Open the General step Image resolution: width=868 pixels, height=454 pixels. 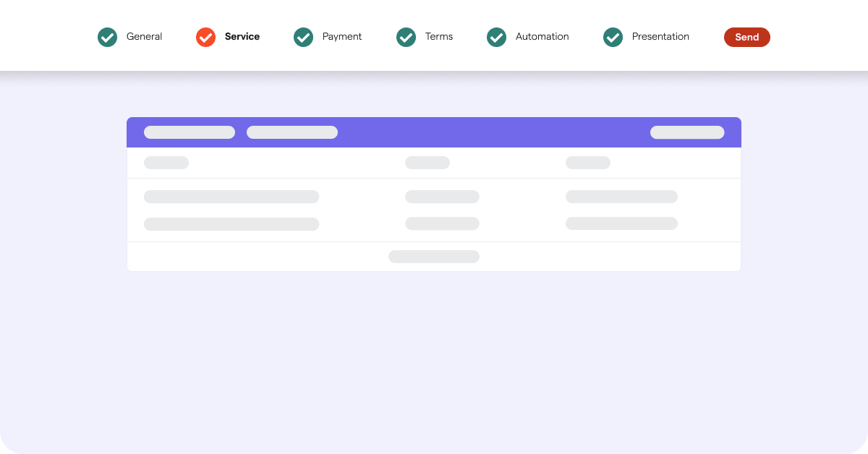[x=144, y=37]
